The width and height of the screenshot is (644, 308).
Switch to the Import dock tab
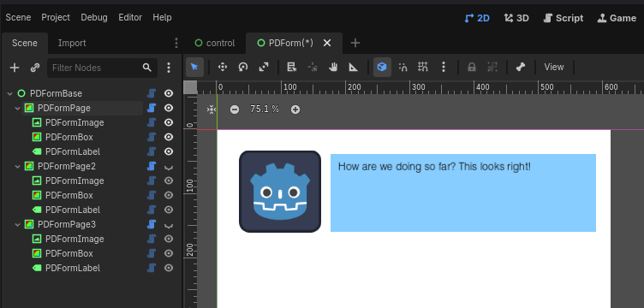(72, 43)
